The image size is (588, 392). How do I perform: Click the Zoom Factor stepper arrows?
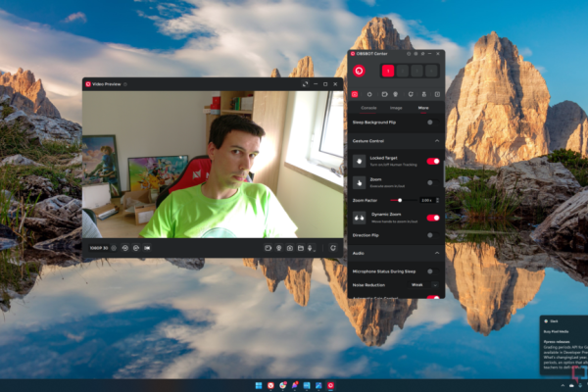[x=437, y=200]
